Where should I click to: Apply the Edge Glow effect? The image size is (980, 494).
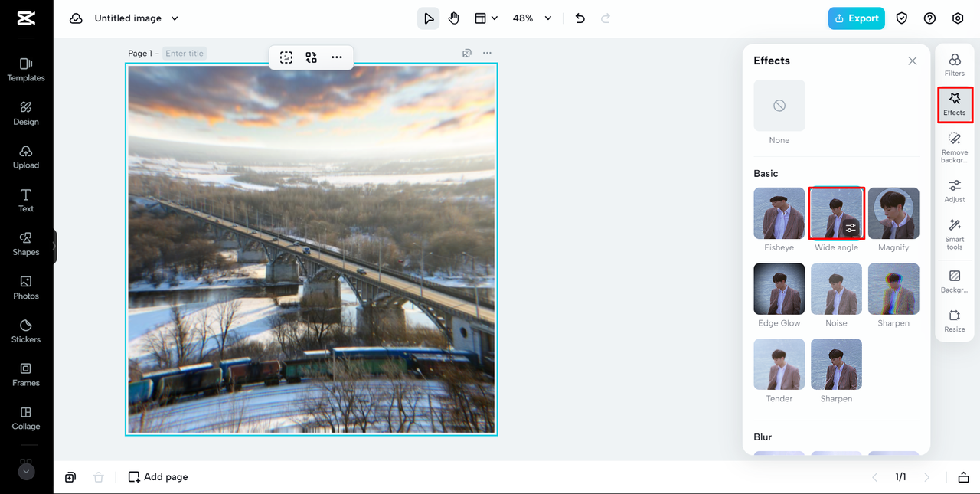[x=779, y=289]
